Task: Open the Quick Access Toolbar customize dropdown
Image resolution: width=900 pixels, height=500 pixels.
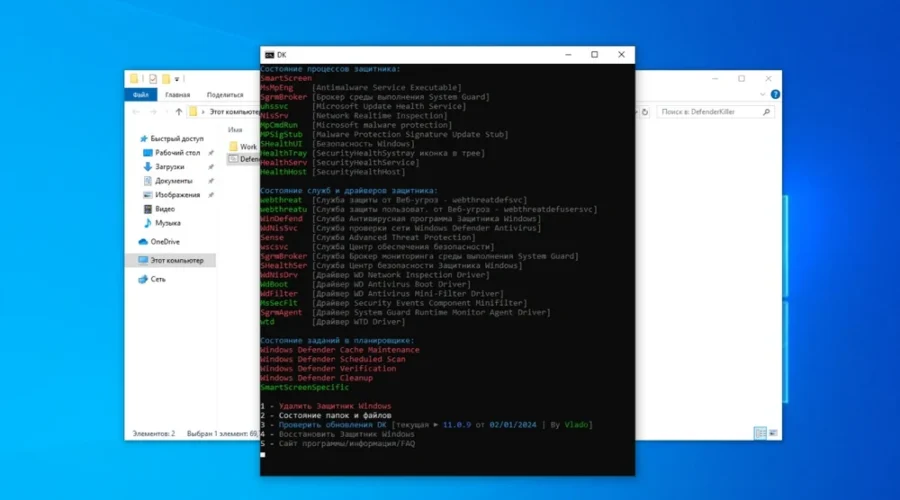Action: click(x=178, y=78)
